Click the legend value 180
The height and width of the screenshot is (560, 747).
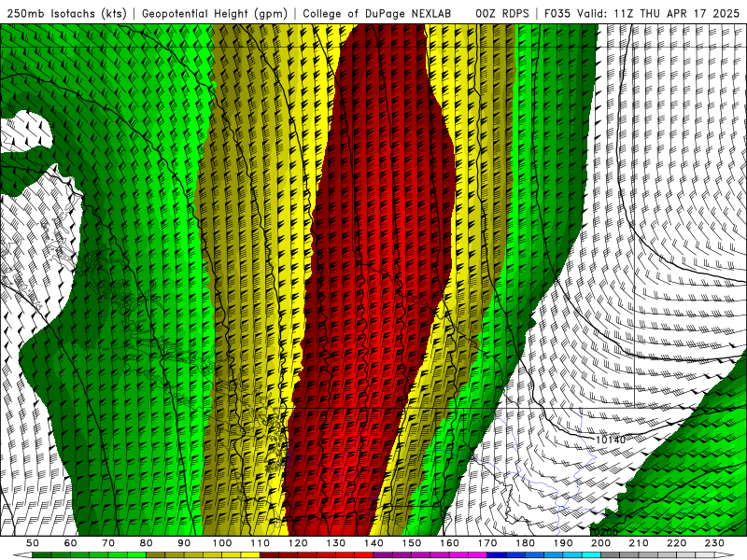click(525, 543)
